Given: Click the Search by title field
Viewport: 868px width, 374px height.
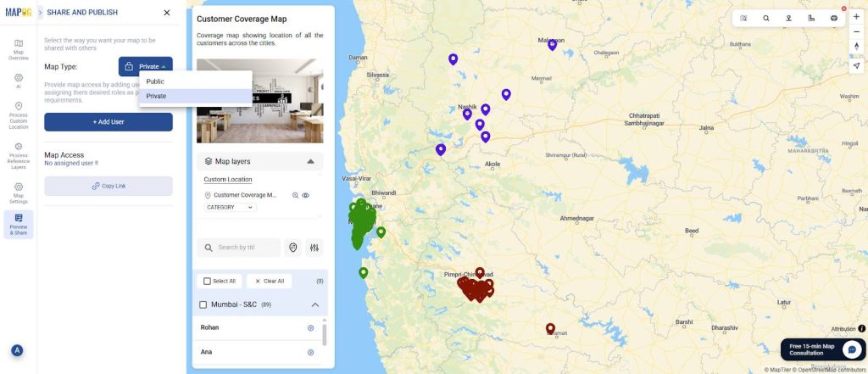Looking at the screenshot, I should pyautogui.click(x=239, y=248).
